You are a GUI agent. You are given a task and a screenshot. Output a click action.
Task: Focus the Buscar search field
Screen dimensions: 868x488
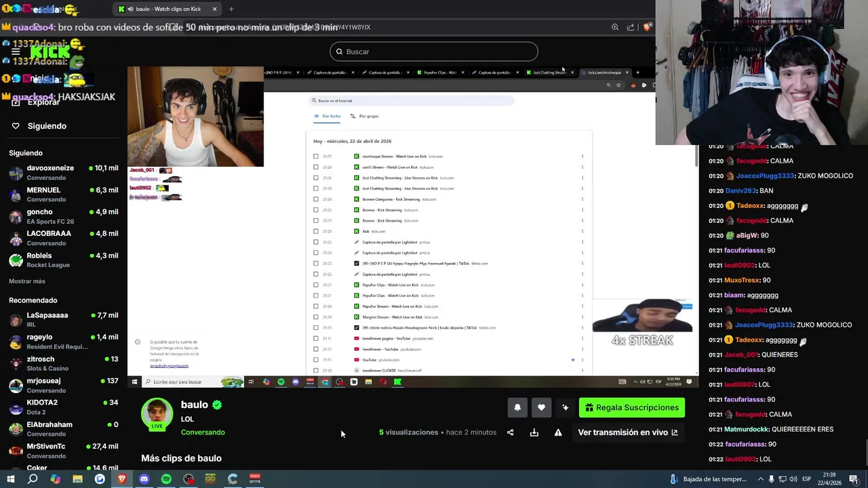(x=434, y=52)
